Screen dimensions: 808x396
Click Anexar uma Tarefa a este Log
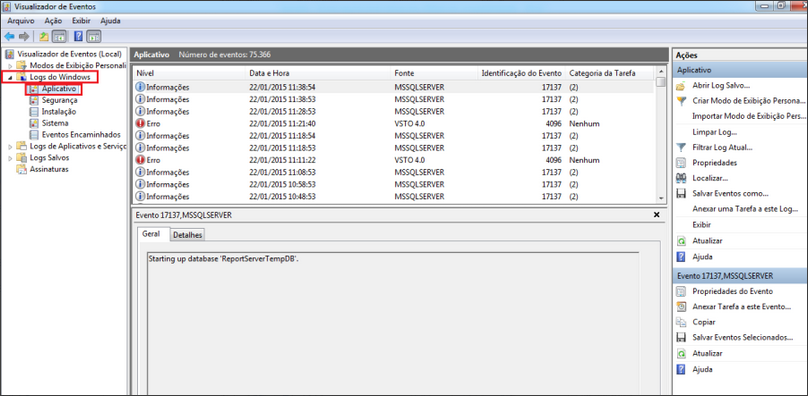[745, 209]
